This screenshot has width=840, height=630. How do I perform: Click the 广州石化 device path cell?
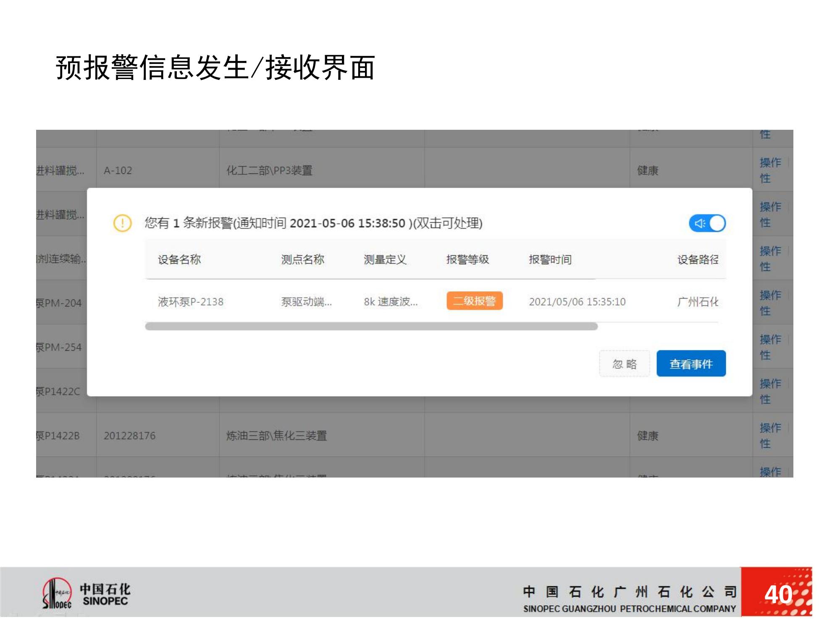coord(697,302)
